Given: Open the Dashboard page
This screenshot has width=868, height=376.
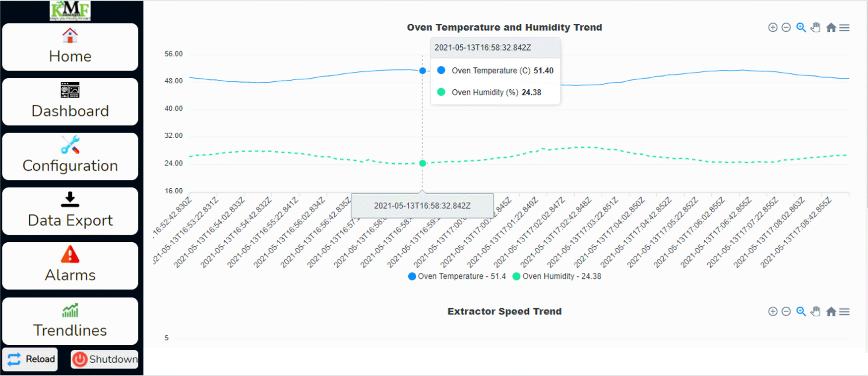Looking at the screenshot, I should coord(70,102).
